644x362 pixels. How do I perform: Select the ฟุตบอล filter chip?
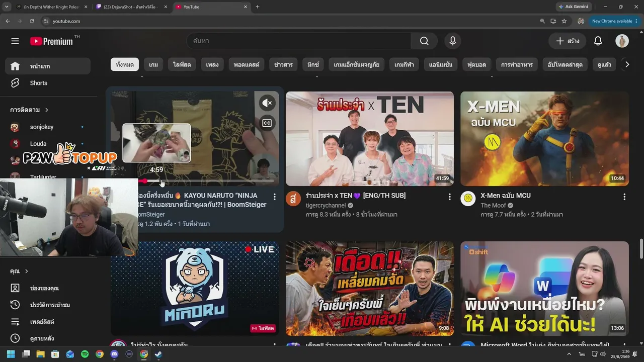pyautogui.click(x=476, y=64)
